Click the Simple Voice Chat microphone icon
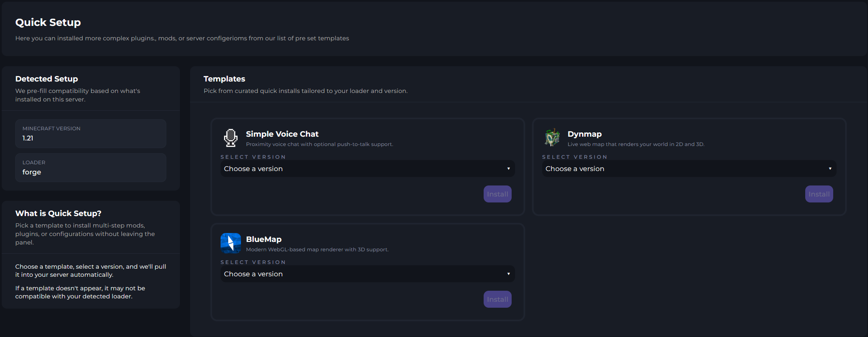The image size is (868, 337). point(231,138)
